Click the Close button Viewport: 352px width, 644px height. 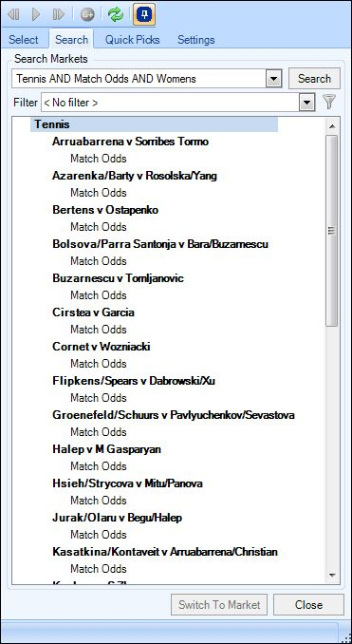(308, 604)
